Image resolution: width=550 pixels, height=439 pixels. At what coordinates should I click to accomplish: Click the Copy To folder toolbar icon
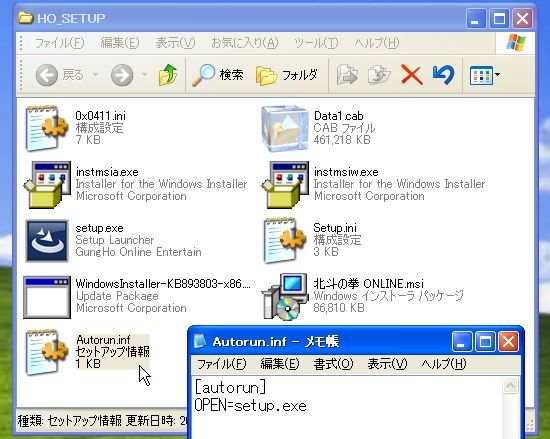click(x=379, y=75)
